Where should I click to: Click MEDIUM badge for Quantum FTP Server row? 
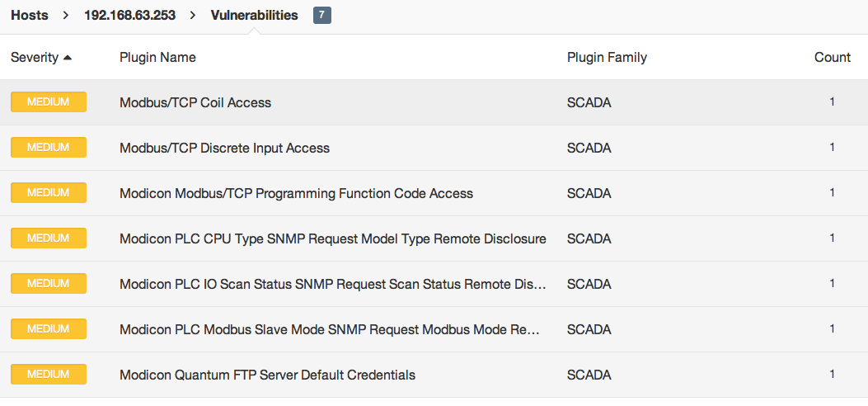coord(49,375)
